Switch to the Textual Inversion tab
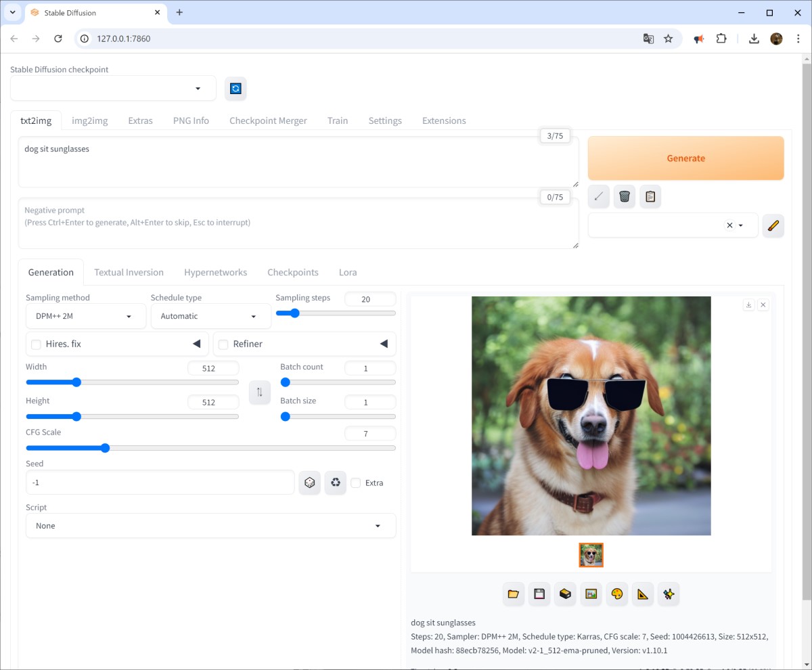Screen dimensions: 812x670 tap(129, 272)
